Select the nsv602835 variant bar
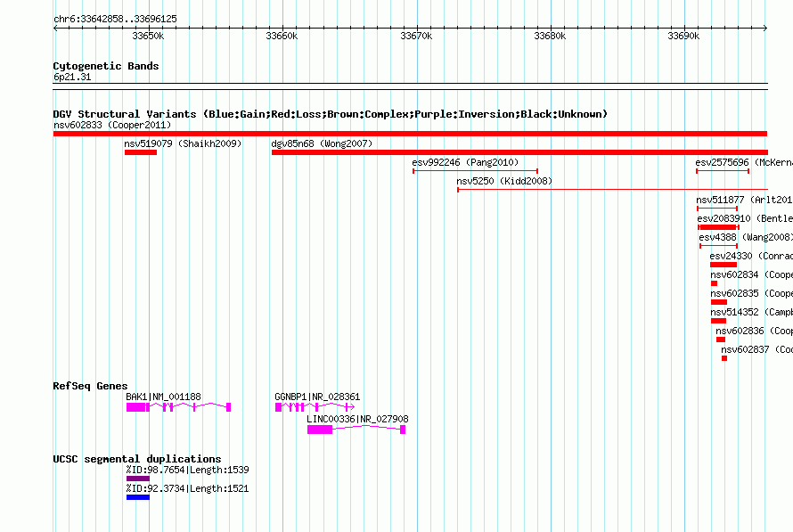The width and height of the screenshot is (793, 532). tap(719, 302)
